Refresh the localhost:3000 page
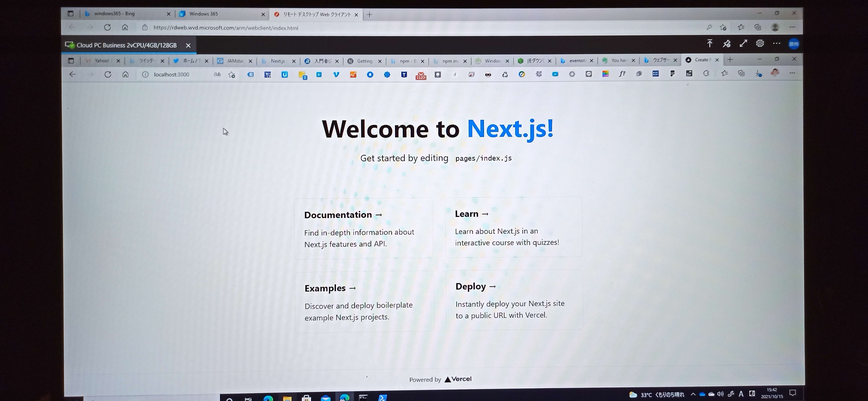Image resolution: width=868 pixels, height=401 pixels. [x=108, y=75]
